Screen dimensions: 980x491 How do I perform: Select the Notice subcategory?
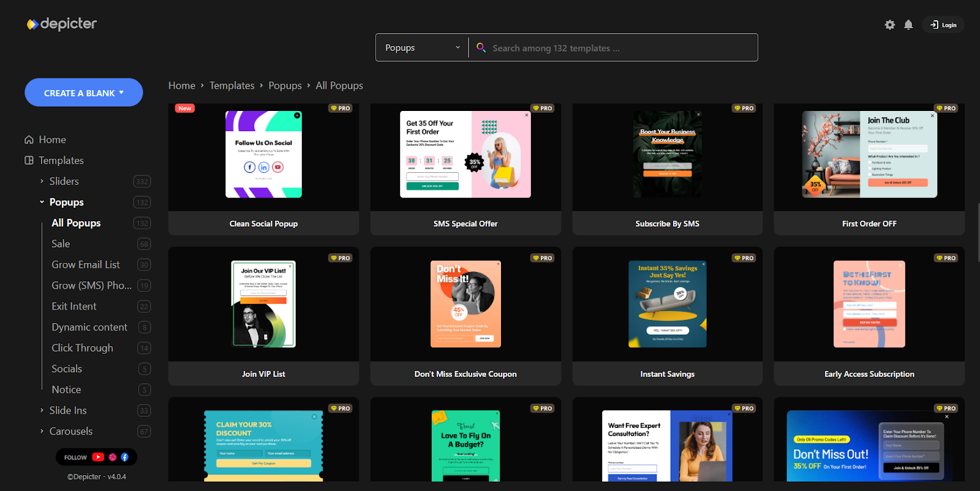tap(66, 389)
